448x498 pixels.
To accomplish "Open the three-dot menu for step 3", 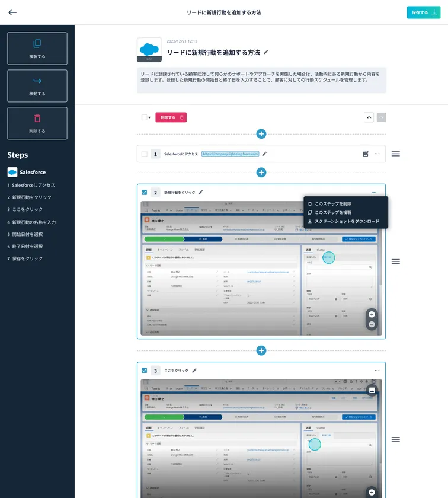I will pos(377,371).
